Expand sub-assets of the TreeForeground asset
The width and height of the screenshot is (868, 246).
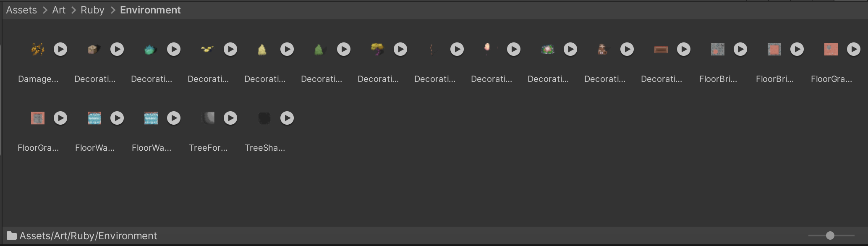pos(230,118)
